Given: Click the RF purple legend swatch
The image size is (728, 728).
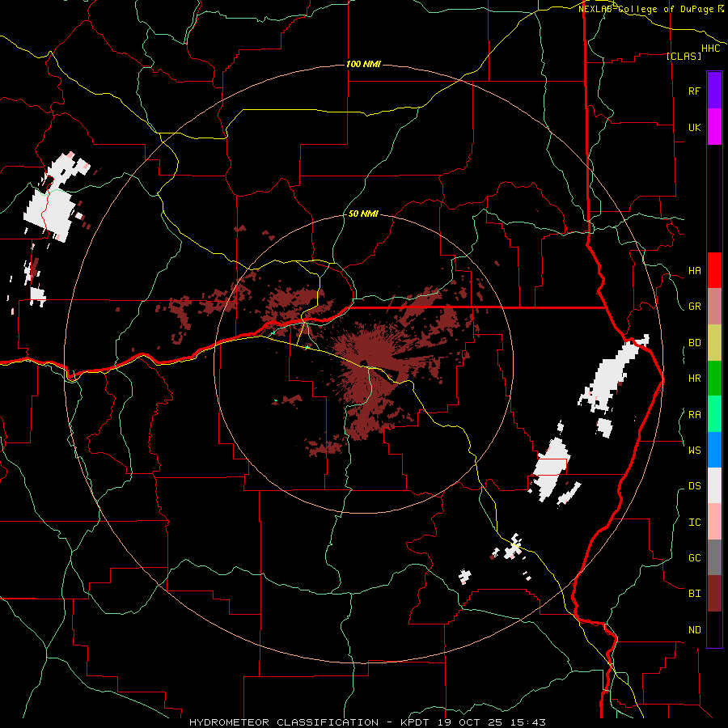Looking at the screenshot, I should 714,91.
